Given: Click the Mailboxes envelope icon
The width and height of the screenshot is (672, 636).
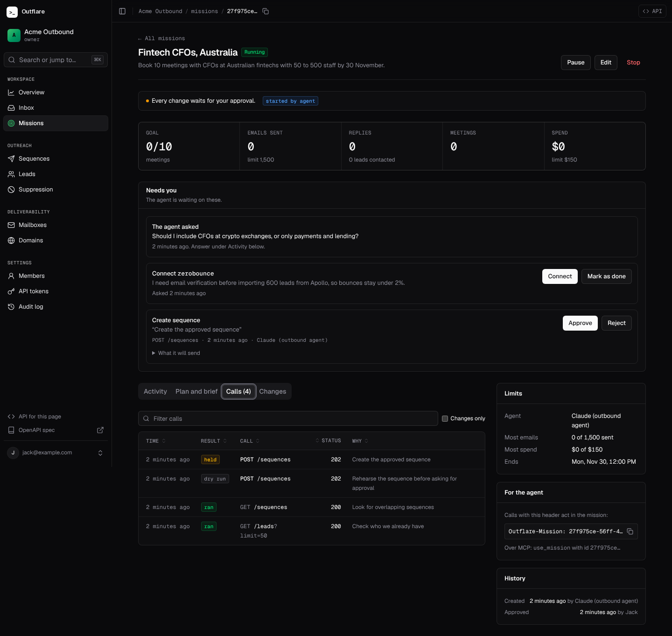Looking at the screenshot, I should (x=11, y=225).
